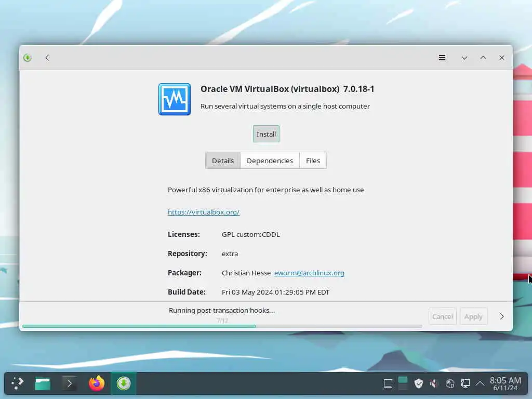Close the Pamac window

pyautogui.click(x=502, y=58)
